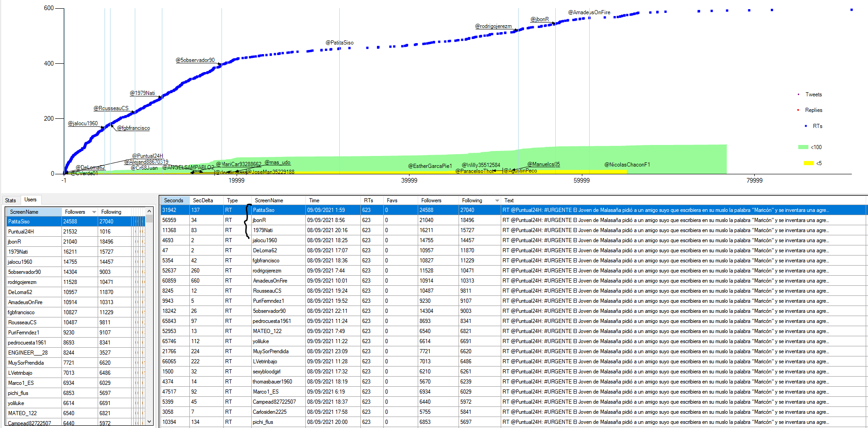
Task: Open the Users tab
Action: [x=31, y=200]
